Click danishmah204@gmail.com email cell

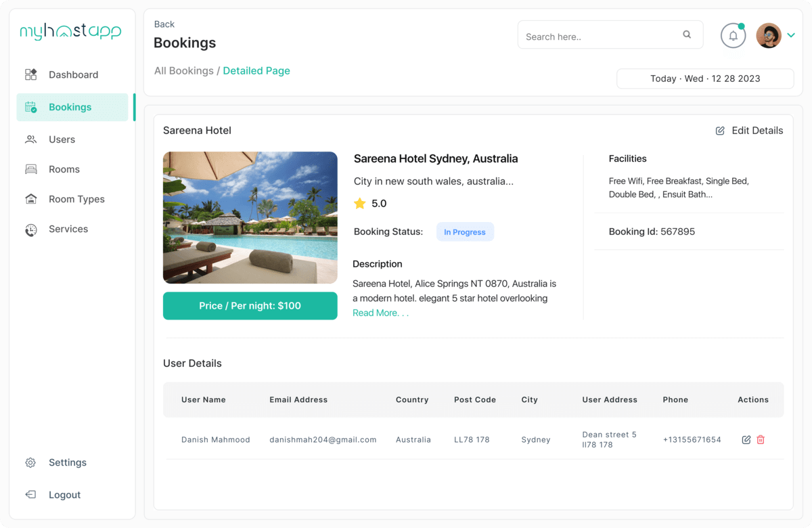[323, 440]
